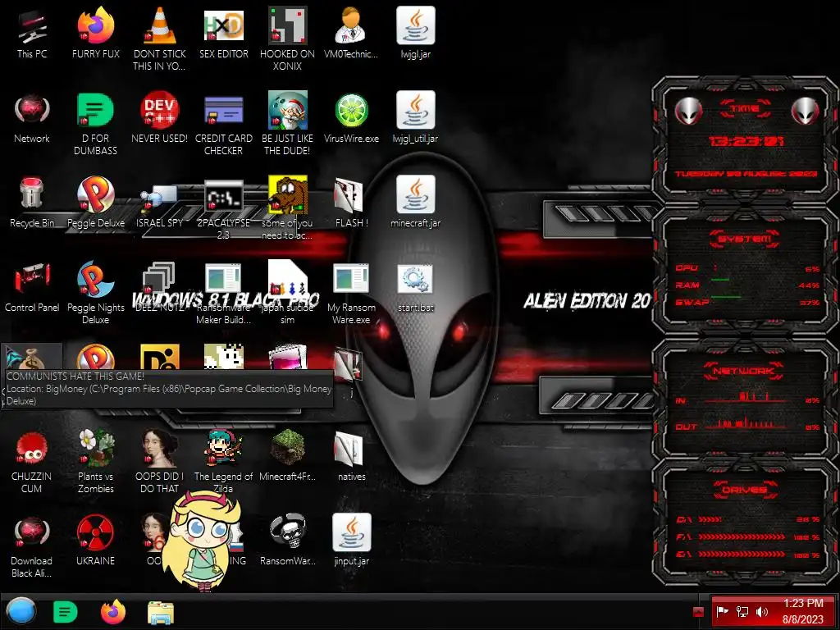Launch Peggle Nights Deluxe shortcut
The image size is (840, 630).
click(95, 280)
